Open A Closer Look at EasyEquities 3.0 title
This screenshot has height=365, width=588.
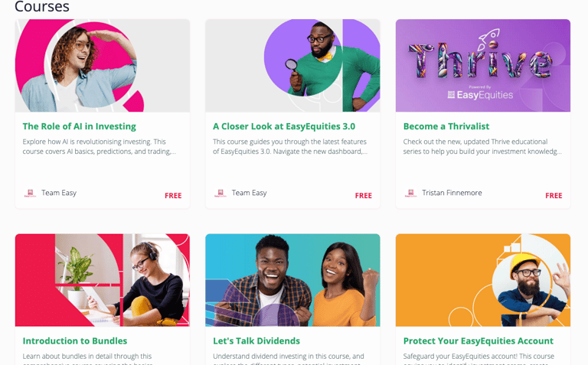[284, 126]
